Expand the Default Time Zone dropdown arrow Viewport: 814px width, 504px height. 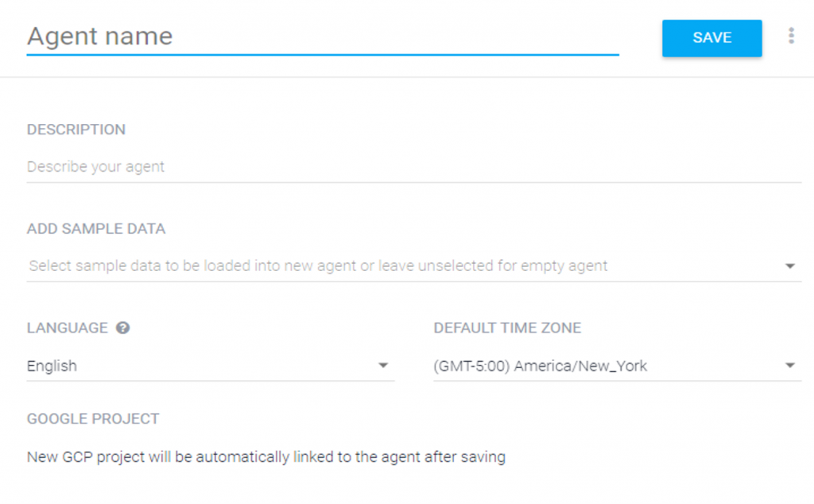pos(789,366)
